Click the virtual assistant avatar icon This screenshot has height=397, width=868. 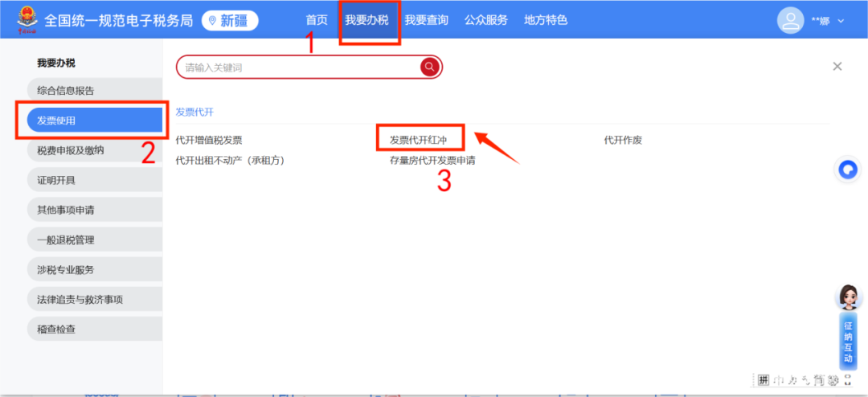click(848, 299)
